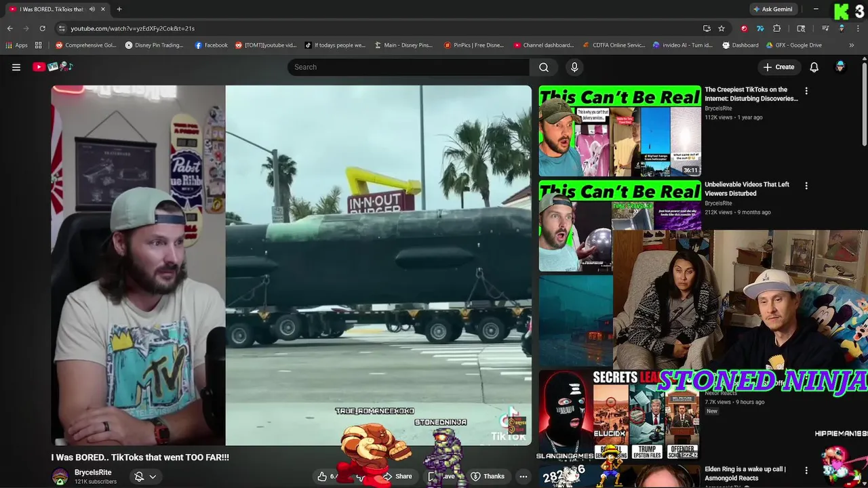The height and width of the screenshot is (488, 868).
Task: Open the tab grid bookmark icon
Action: 39,45
